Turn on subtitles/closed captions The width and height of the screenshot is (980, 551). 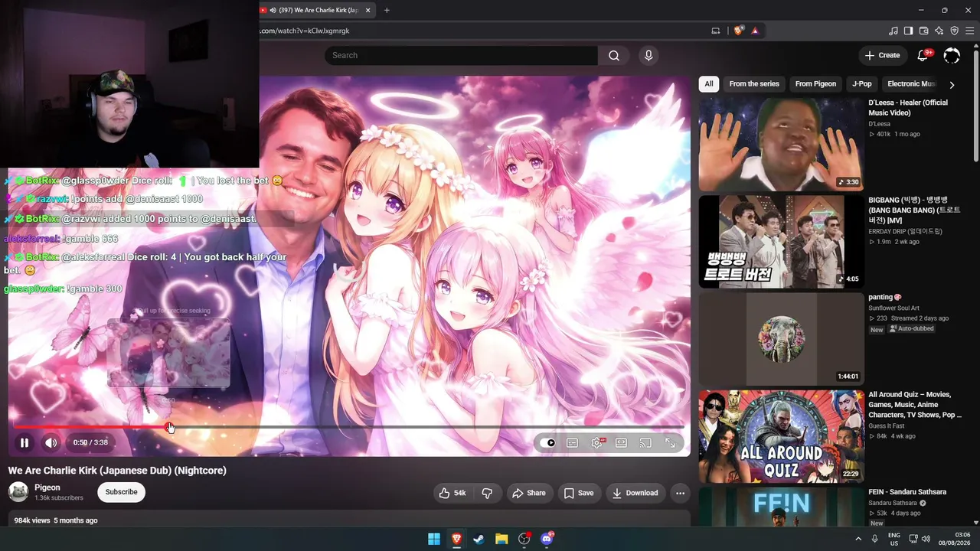(572, 442)
